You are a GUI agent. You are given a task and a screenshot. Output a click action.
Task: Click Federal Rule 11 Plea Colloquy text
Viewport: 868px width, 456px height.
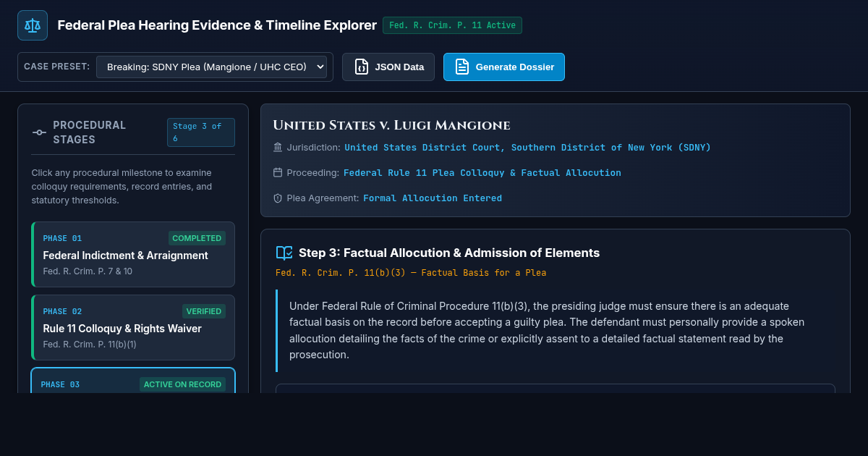pyautogui.click(x=482, y=172)
